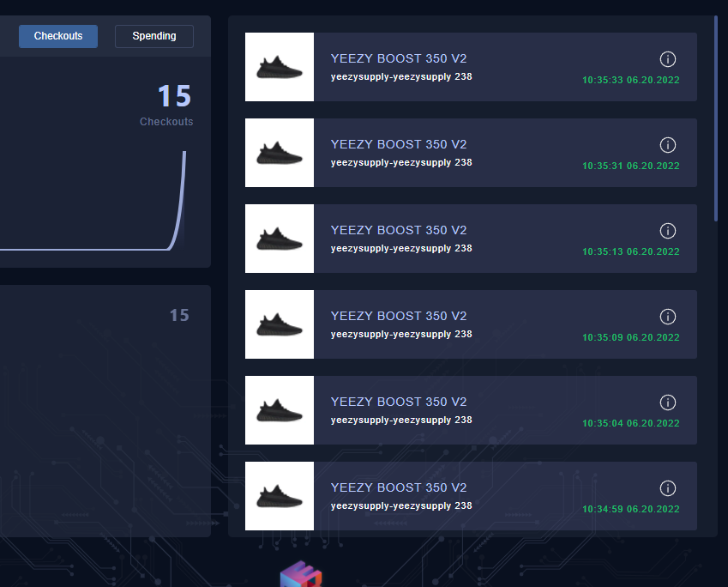The height and width of the screenshot is (587, 728).
Task: Click the smaller 15 in lower panel
Action: pos(179,316)
